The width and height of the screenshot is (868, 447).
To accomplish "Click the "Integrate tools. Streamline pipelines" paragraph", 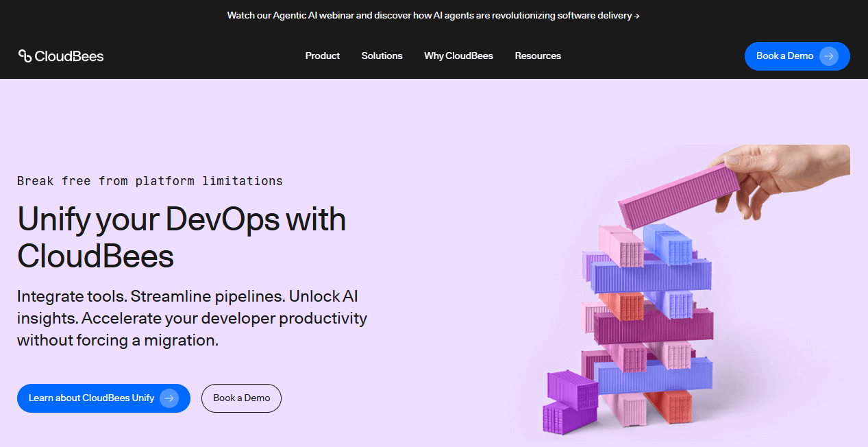I will [192, 318].
